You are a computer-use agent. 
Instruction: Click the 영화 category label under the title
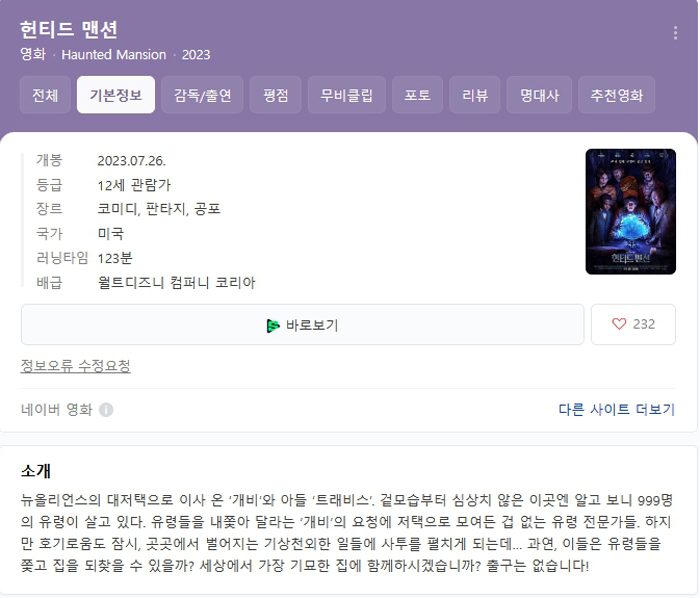pos(33,55)
